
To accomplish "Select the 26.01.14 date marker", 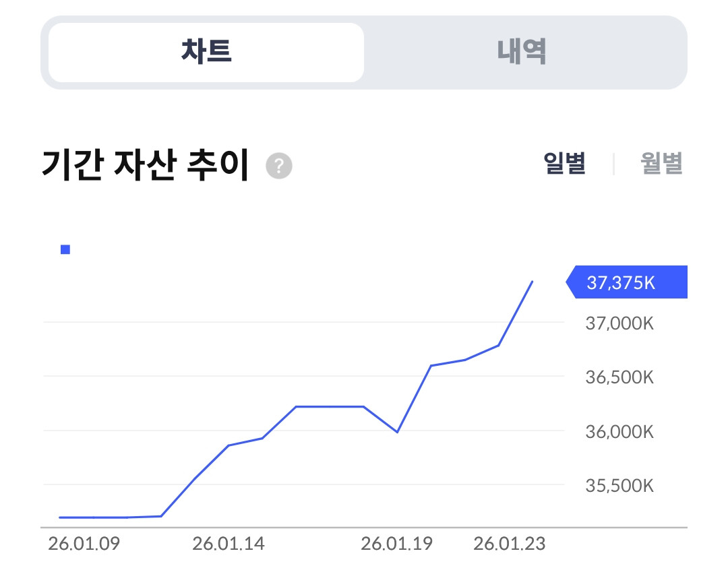I will [x=229, y=544].
